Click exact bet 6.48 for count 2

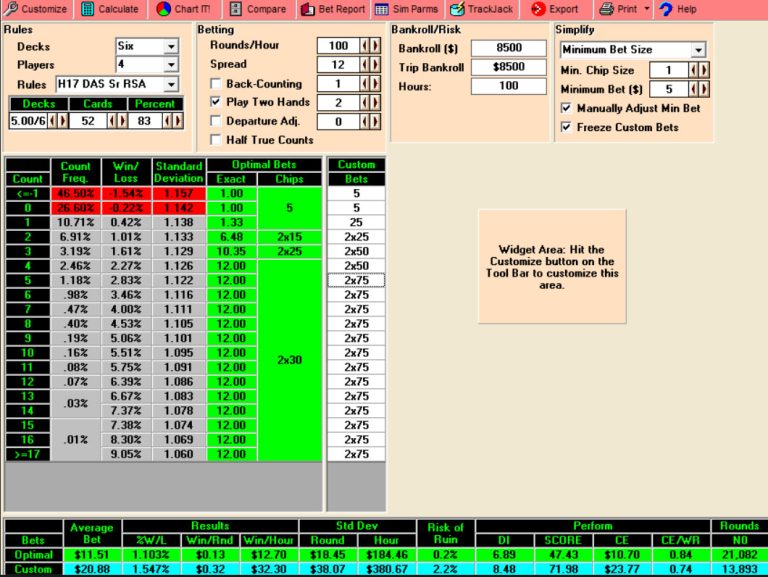(231, 237)
